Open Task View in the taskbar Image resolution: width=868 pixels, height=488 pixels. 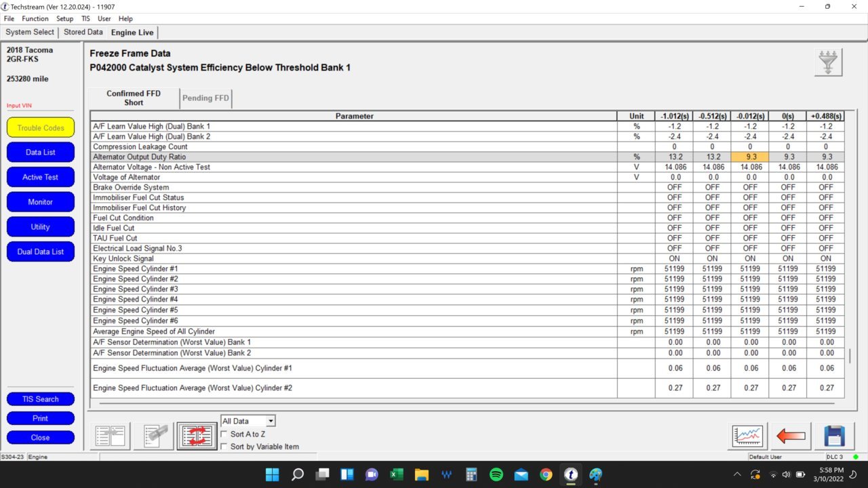pos(322,474)
